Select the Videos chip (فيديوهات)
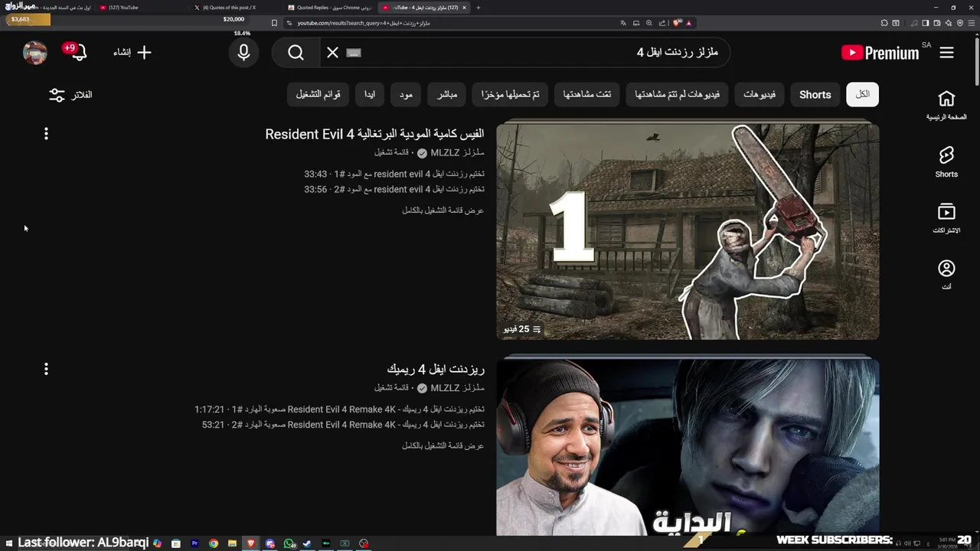980x551 pixels. [x=759, y=94]
